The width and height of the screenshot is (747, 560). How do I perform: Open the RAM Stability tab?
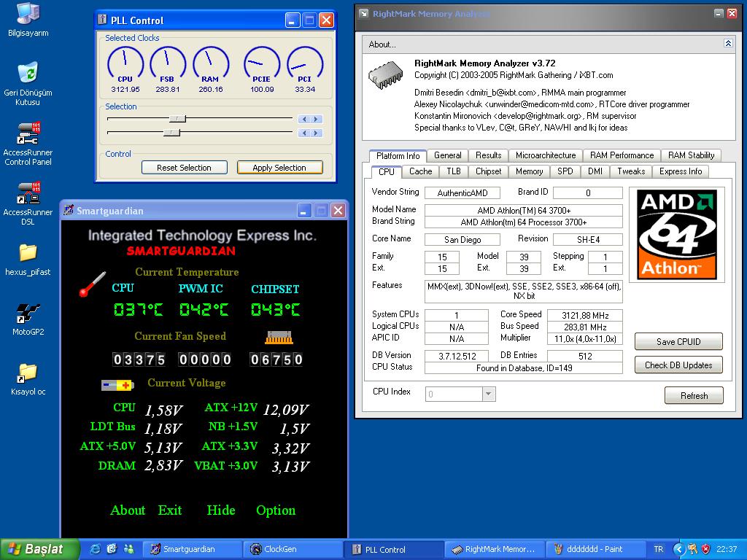[x=691, y=155]
